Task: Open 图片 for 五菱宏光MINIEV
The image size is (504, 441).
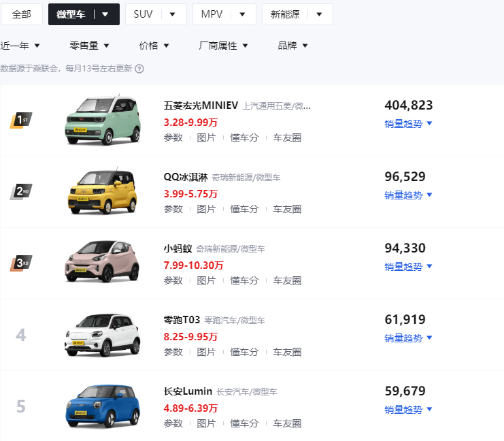Action: click(206, 137)
